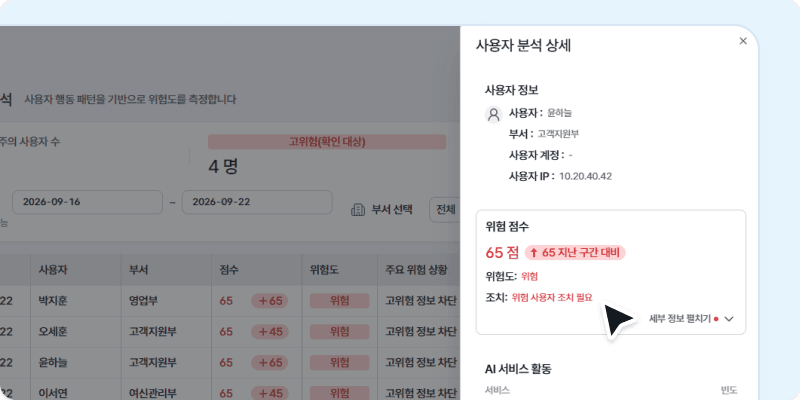Click 위험 badge in 오세훈 row
This screenshot has width=800, height=400.
[339, 332]
